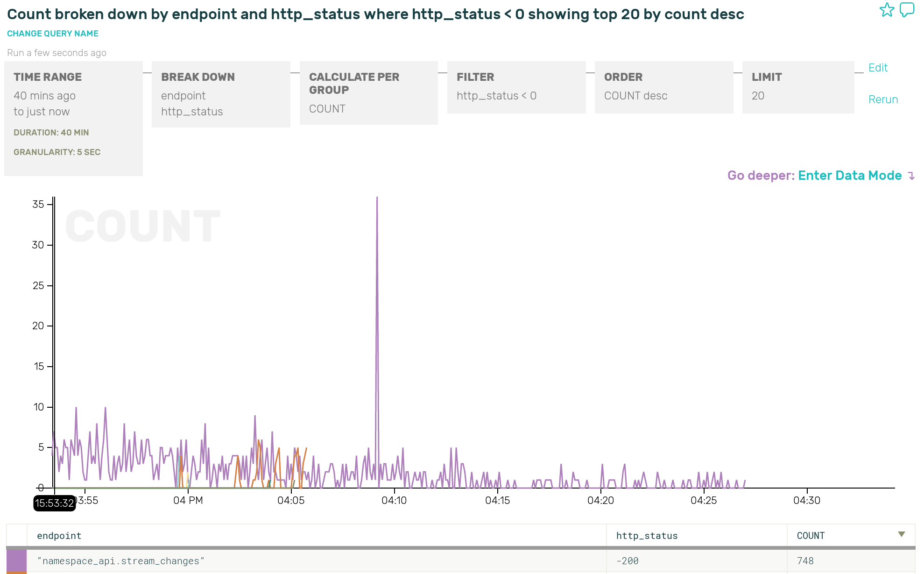This screenshot has height=574, width=924.
Task: Click the Data Mode down-arrow icon
Action: click(911, 176)
